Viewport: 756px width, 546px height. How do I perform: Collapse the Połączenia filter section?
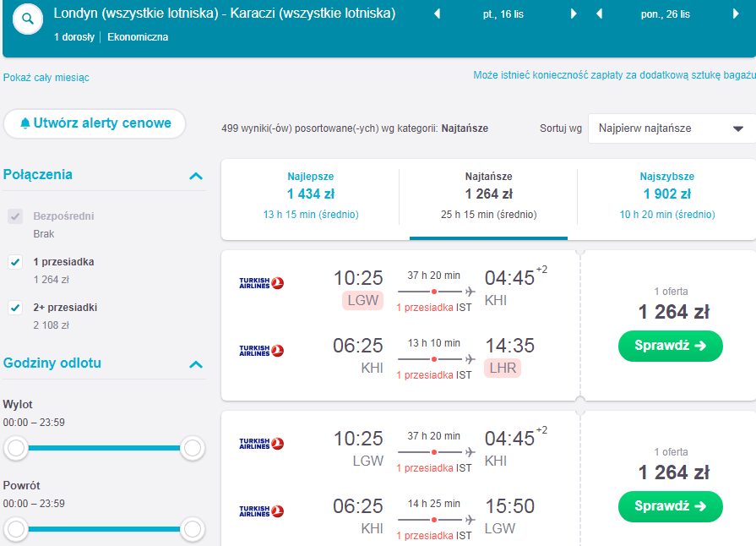(x=196, y=176)
